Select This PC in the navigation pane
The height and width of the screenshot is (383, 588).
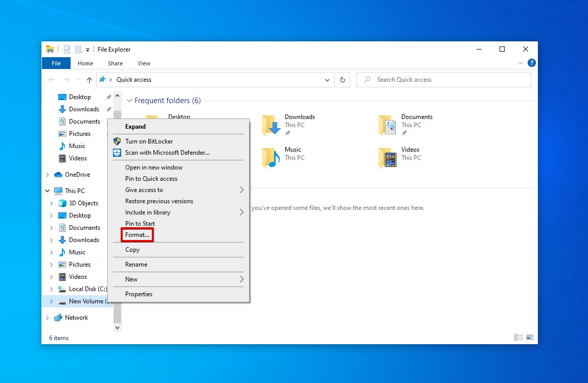[70, 190]
